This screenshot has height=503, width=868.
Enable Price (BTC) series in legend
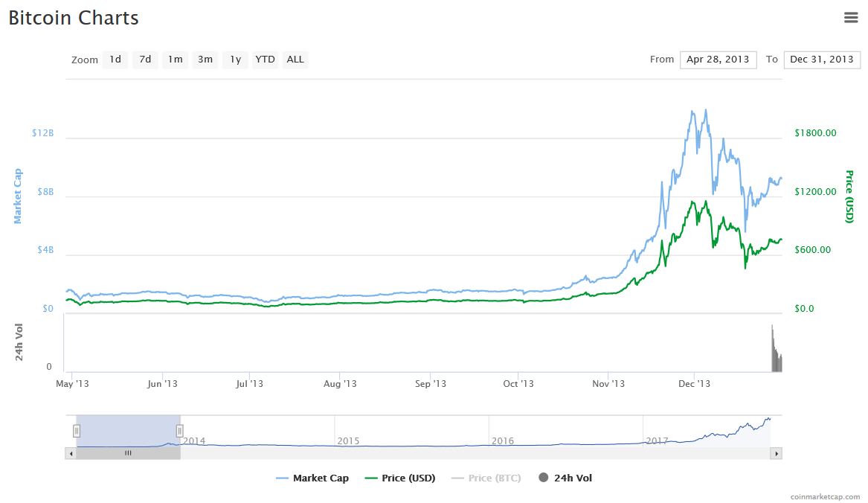(486, 478)
